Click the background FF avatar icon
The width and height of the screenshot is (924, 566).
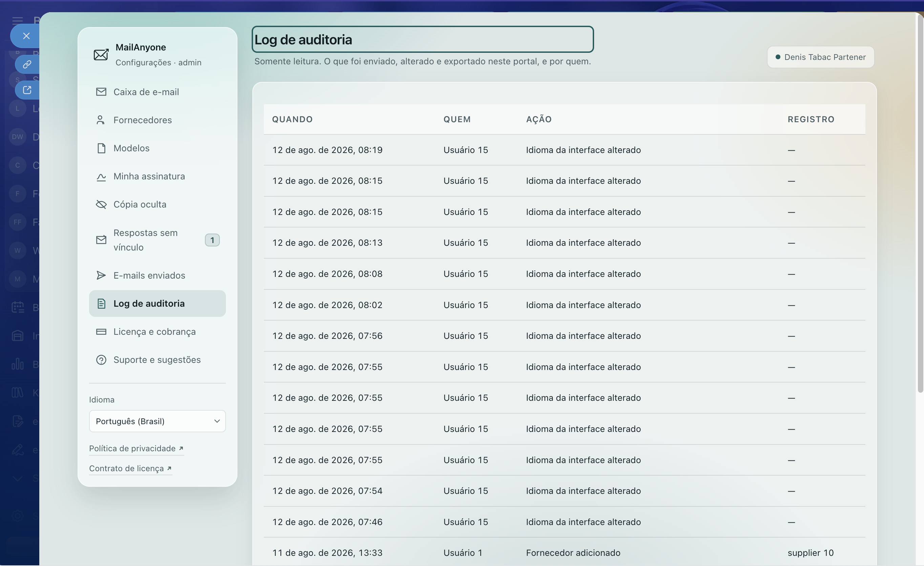point(18,222)
